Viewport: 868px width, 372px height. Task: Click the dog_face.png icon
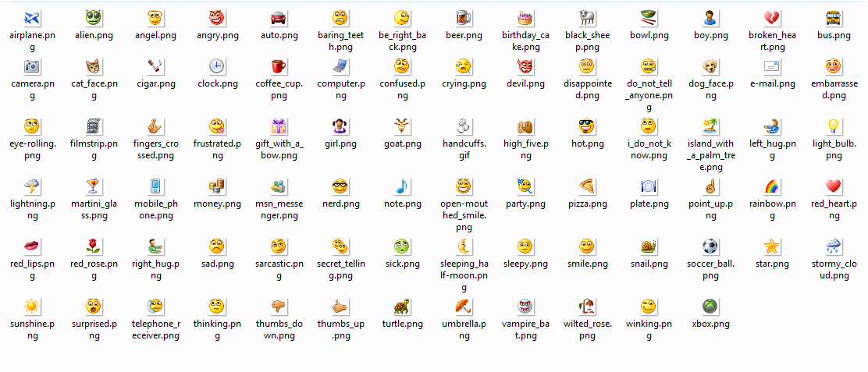click(x=710, y=67)
